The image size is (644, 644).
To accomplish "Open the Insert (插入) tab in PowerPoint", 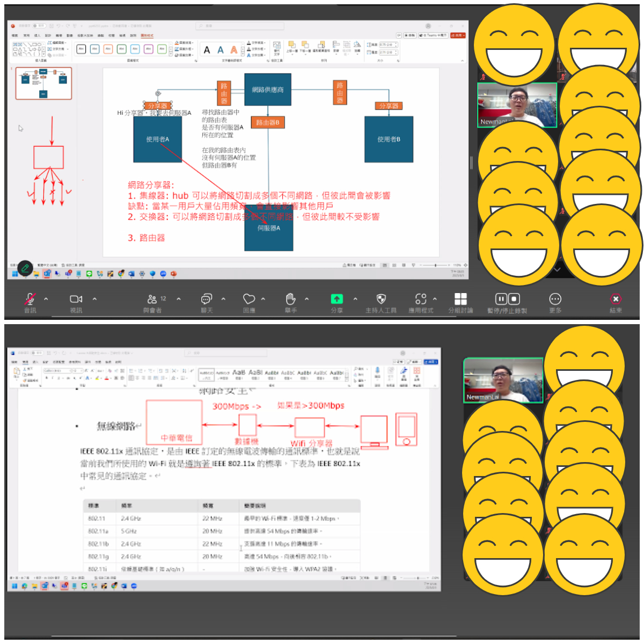I will click(x=37, y=35).
